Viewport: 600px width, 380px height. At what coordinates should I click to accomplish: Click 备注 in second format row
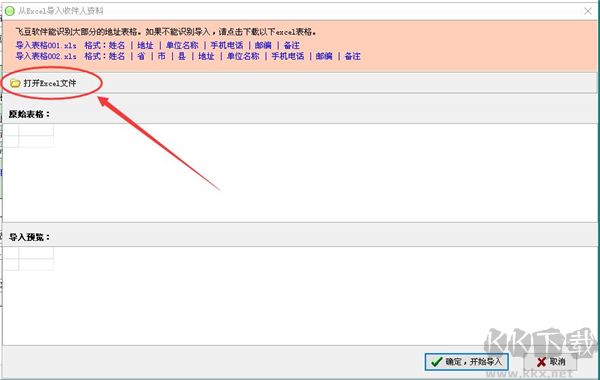352,56
